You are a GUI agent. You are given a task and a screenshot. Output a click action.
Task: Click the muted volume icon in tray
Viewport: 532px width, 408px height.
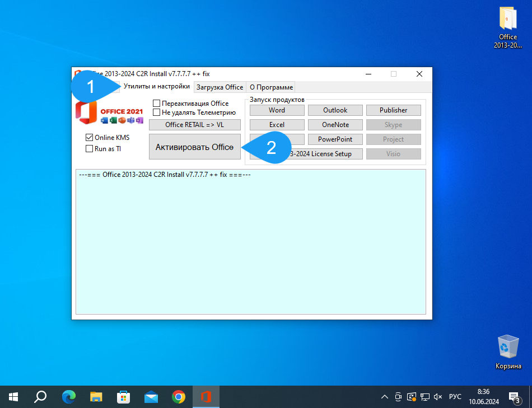(438, 397)
